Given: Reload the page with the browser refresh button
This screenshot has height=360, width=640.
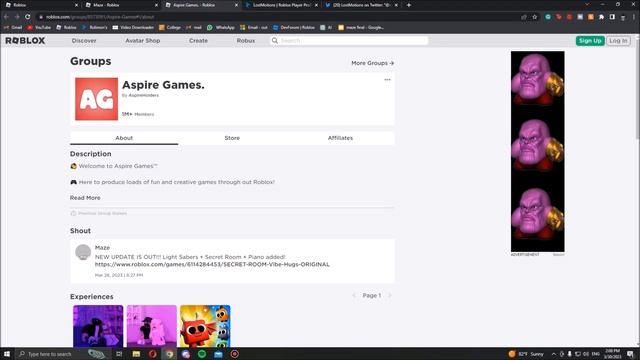Looking at the screenshot, I should click(x=27, y=17).
